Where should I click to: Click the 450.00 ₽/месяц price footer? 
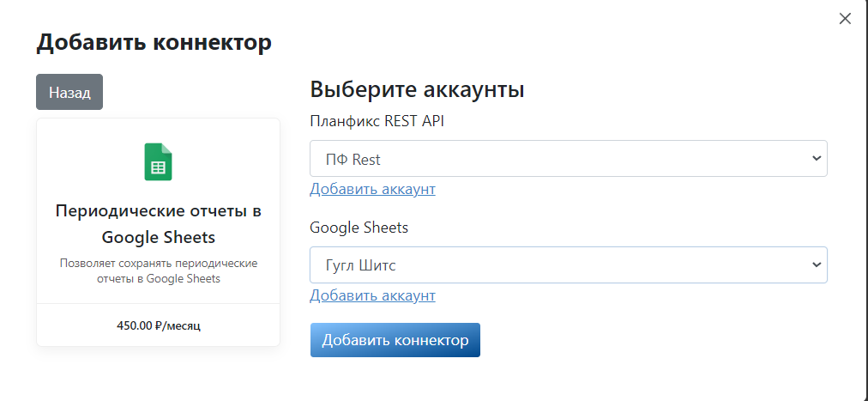pos(159,325)
